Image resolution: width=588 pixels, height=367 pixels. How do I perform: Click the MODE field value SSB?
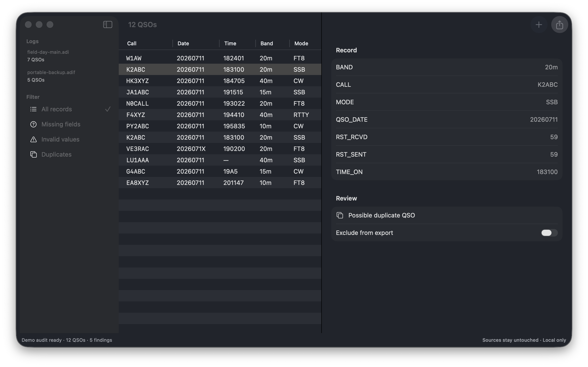552,102
